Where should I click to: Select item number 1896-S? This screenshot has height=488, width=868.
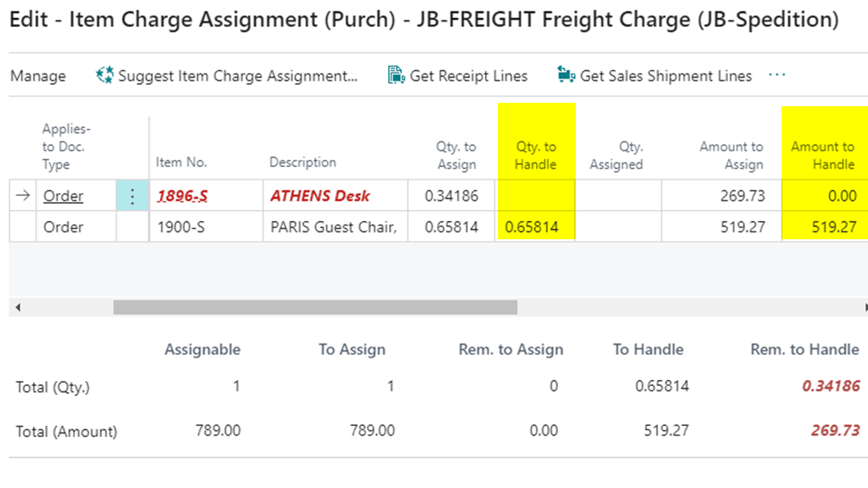coord(182,196)
